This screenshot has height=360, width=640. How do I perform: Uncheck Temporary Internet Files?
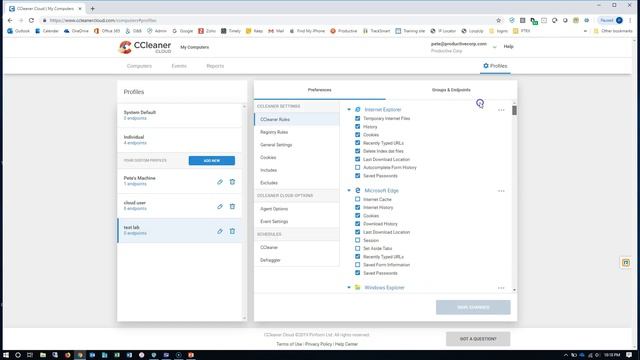(x=358, y=118)
